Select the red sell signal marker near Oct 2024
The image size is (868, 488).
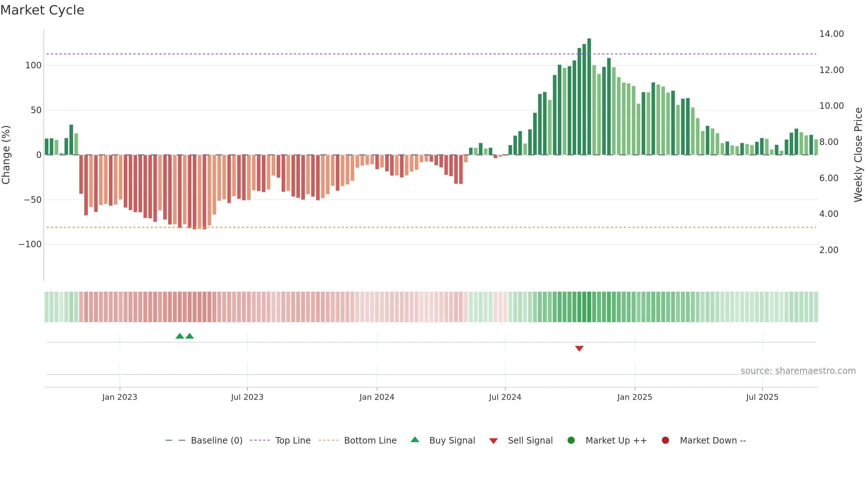[579, 348]
